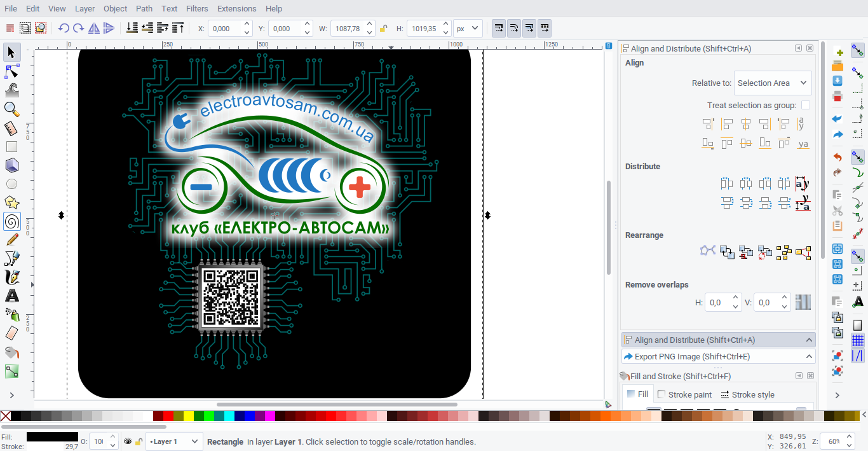Activate the Spiral tool

[x=11, y=221]
